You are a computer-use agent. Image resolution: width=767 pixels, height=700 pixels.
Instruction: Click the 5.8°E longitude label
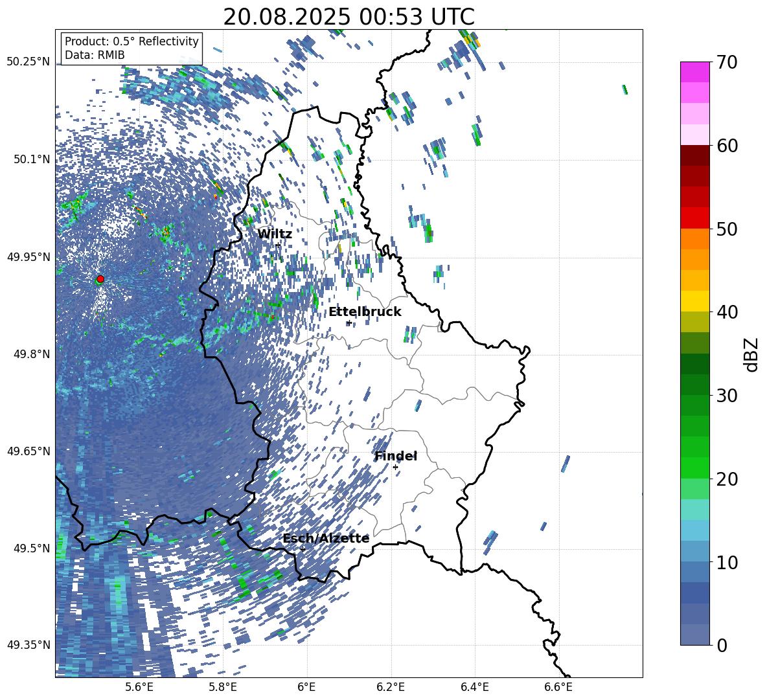(x=223, y=687)
